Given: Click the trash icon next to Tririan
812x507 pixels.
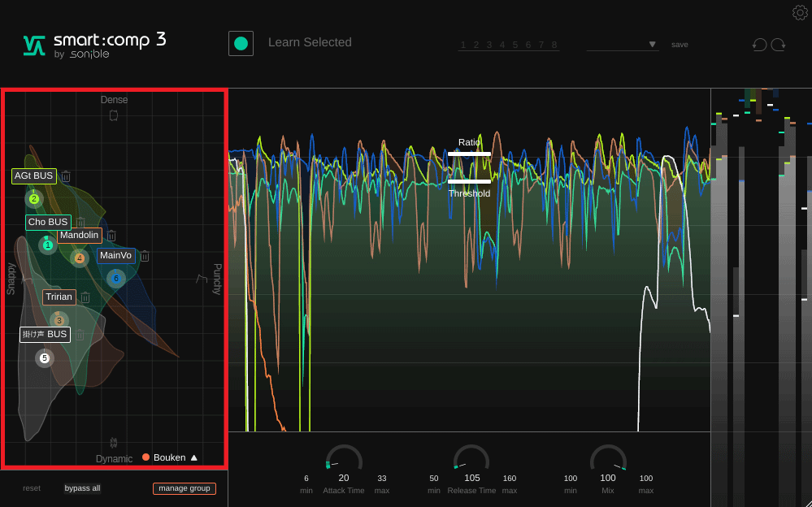Looking at the screenshot, I should (85, 297).
